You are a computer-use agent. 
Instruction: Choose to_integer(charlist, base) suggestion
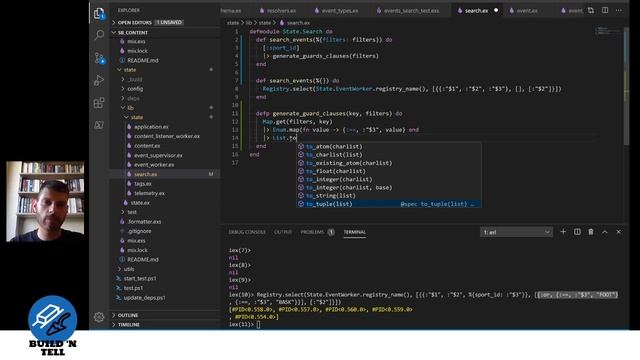389,187
